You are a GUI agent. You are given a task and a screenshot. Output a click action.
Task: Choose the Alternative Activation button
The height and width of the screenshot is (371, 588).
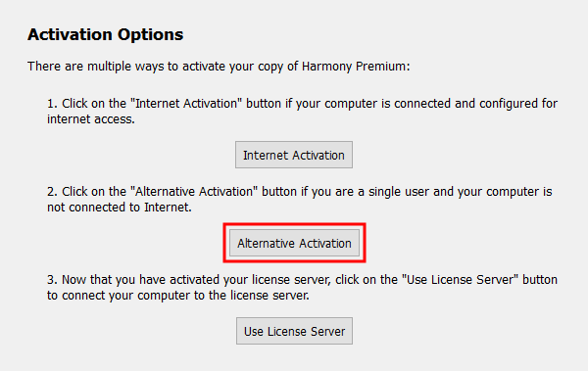point(294,243)
